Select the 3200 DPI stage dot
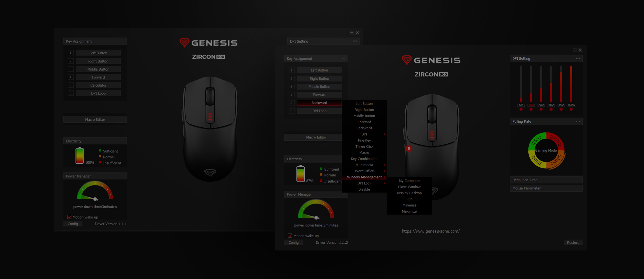 click(551, 109)
